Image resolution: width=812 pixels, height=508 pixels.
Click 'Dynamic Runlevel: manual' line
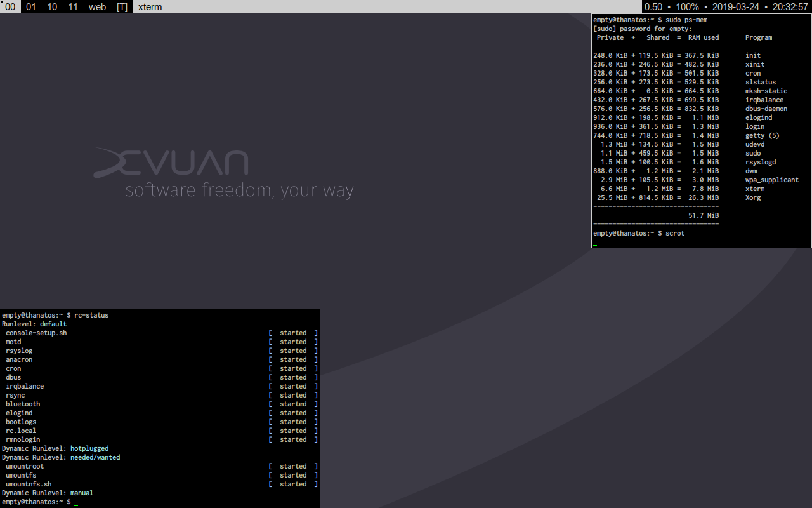pyautogui.click(x=48, y=493)
